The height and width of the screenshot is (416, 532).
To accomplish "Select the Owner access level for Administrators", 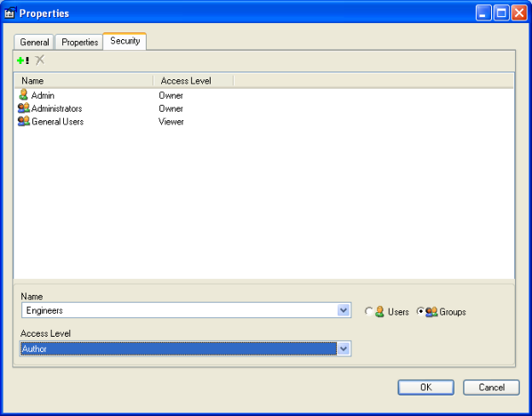I will tap(171, 109).
